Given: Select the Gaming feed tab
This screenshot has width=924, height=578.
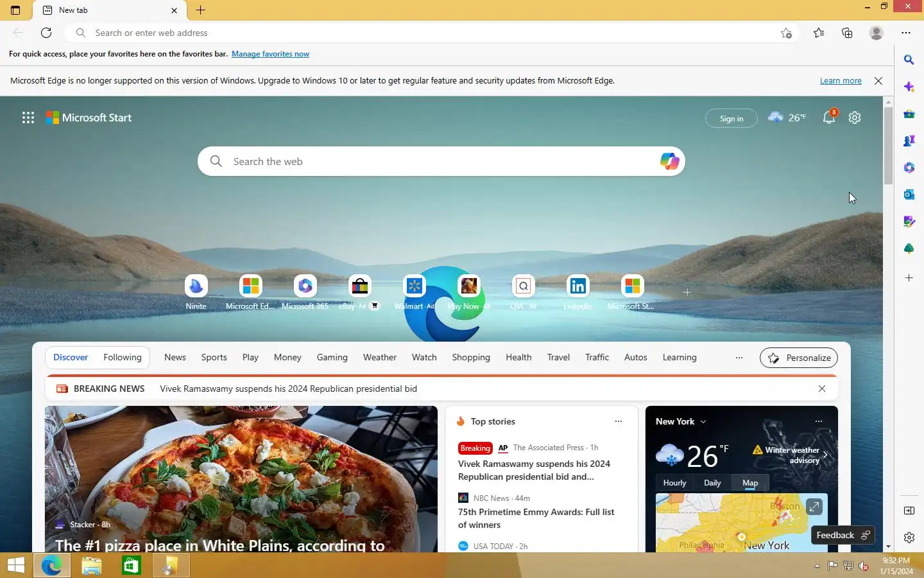Looking at the screenshot, I should pyautogui.click(x=332, y=358).
